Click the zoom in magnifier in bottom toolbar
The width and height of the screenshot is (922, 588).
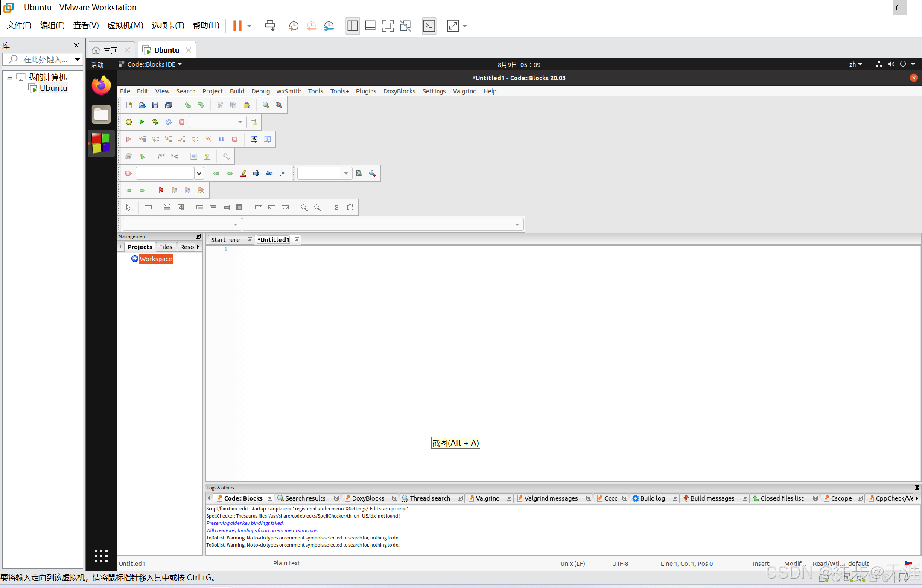click(x=304, y=207)
